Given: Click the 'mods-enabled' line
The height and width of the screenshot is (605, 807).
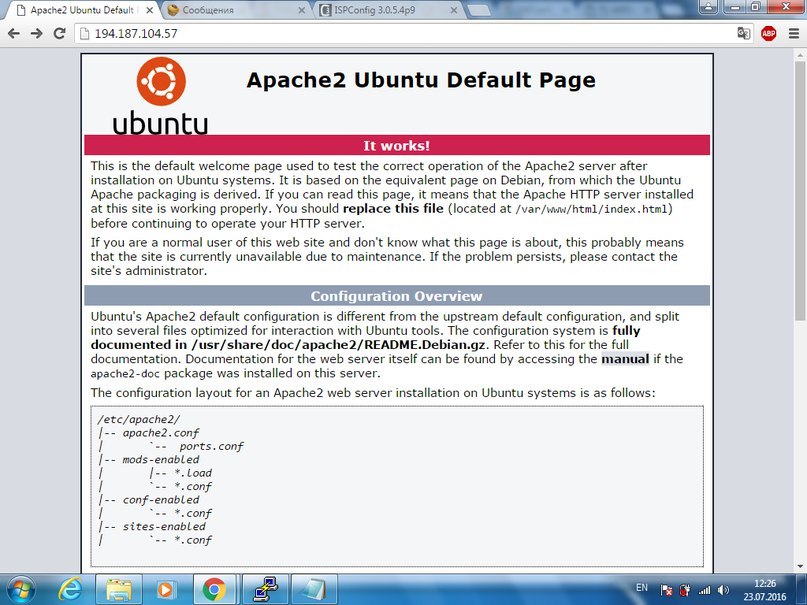Looking at the screenshot, I should [x=161, y=459].
